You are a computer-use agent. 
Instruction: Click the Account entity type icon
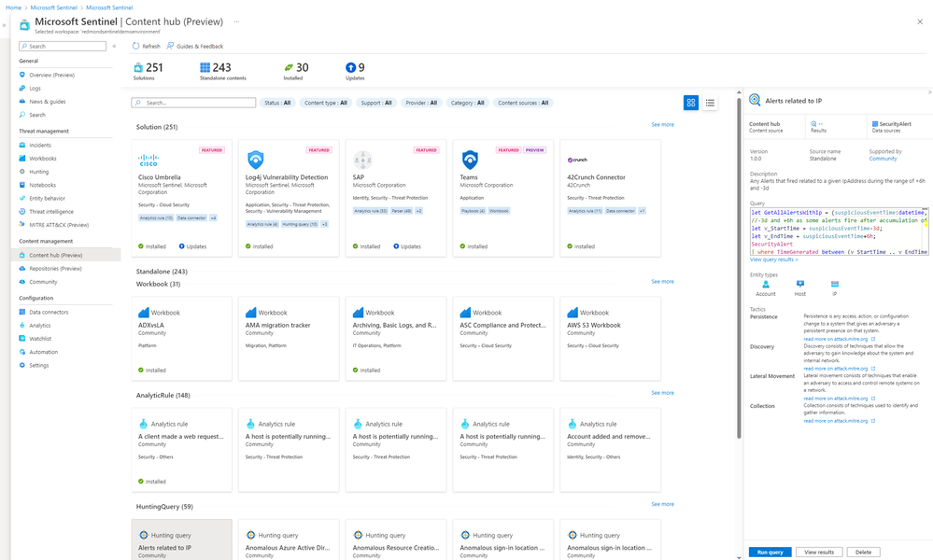click(765, 285)
